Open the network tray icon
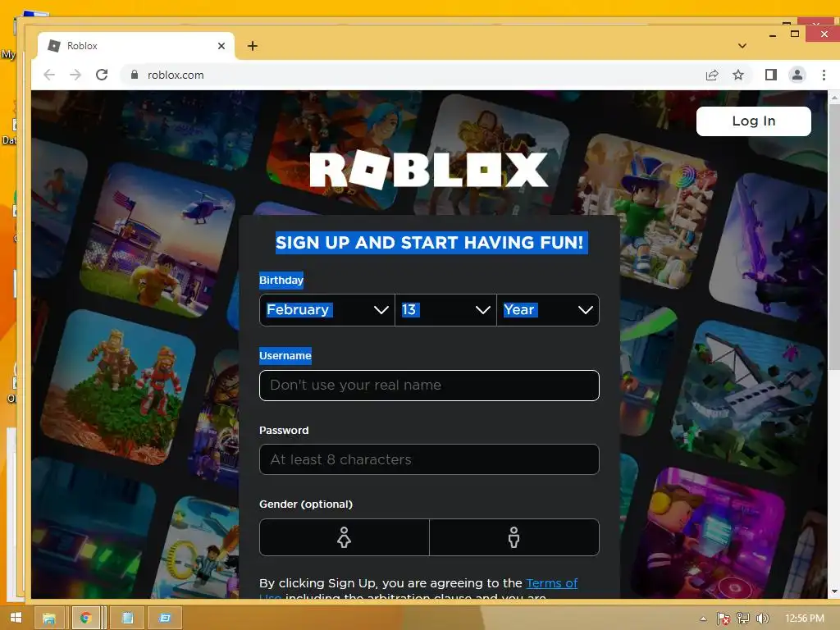This screenshot has height=630, width=840. [x=743, y=619]
